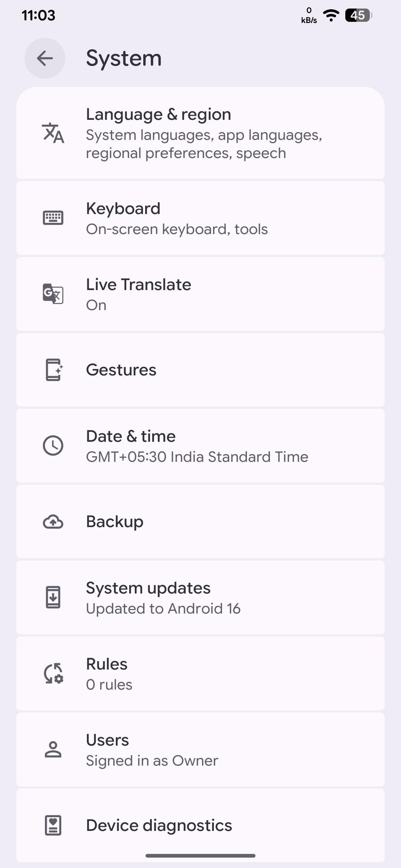This screenshot has width=401, height=868.
Task: Tap the System updates download icon
Action: pyautogui.click(x=53, y=597)
